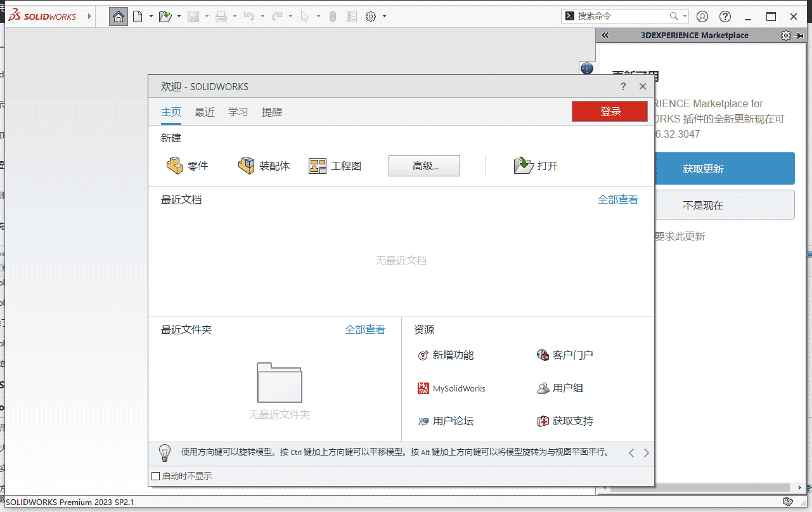Expand the search command dropdown

[683, 15]
